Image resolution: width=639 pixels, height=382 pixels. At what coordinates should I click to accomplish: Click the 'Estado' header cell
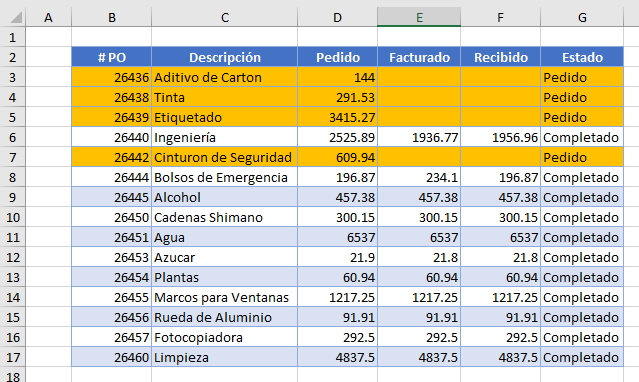pos(582,57)
